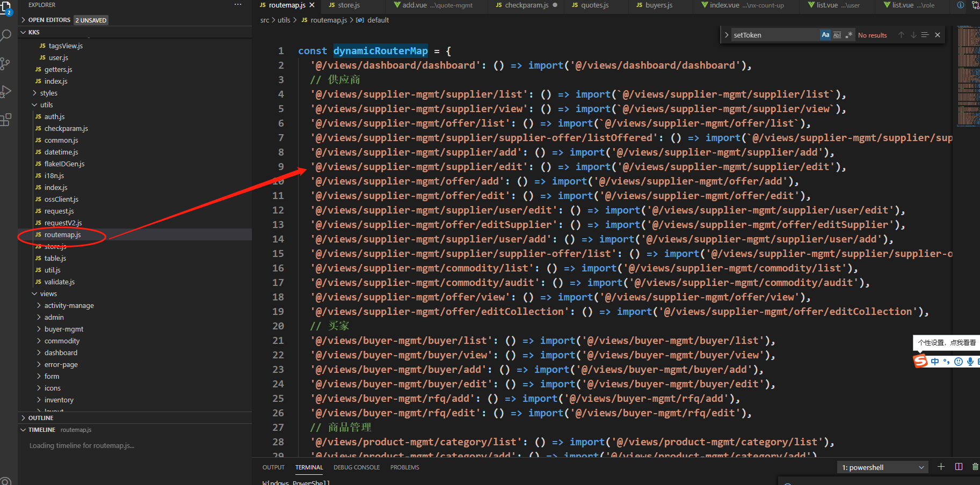Open validate.js in file tree

click(x=60, y=282)
